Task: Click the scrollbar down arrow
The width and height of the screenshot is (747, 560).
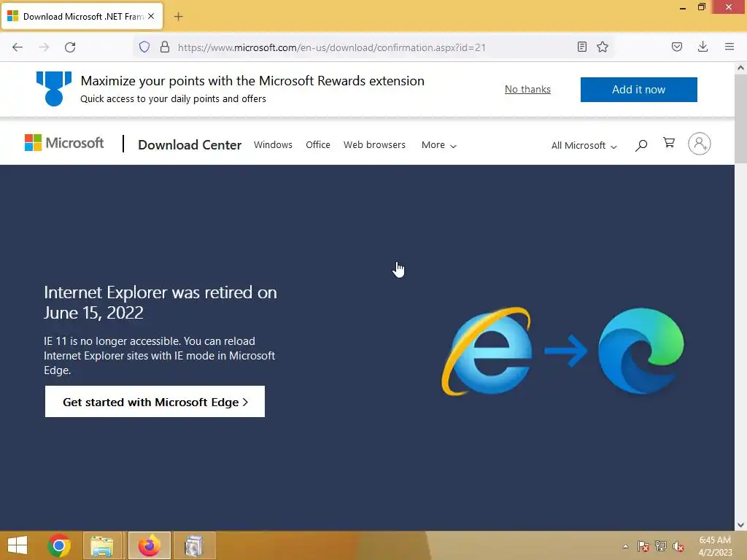Action: click(x=740, y=525)
